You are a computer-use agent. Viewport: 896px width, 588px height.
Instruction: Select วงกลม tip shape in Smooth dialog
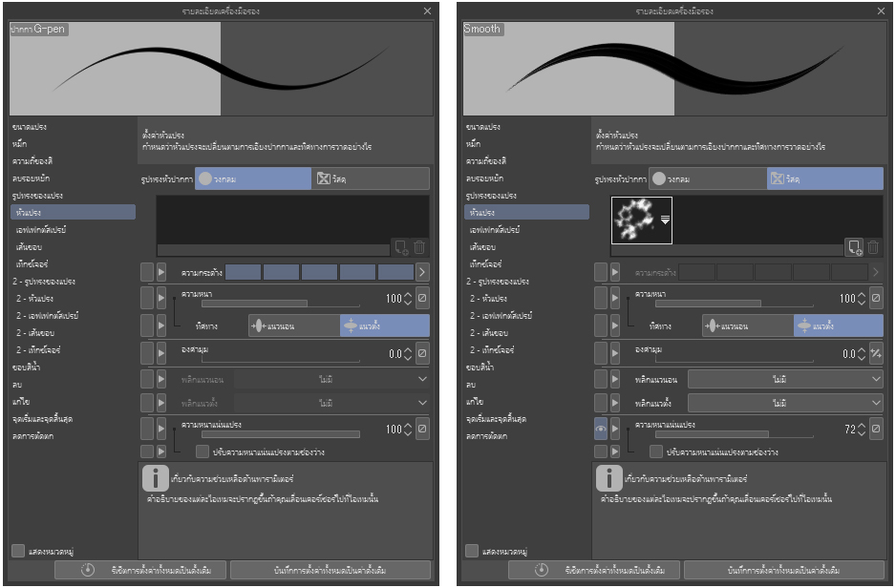707,178
